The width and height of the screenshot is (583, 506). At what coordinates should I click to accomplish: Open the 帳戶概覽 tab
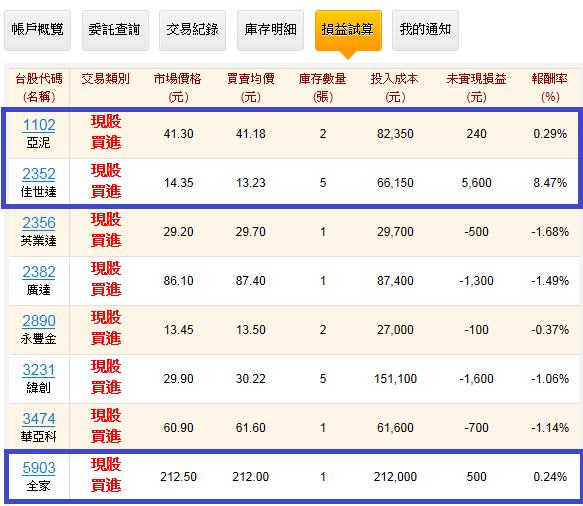pos(38,30)
